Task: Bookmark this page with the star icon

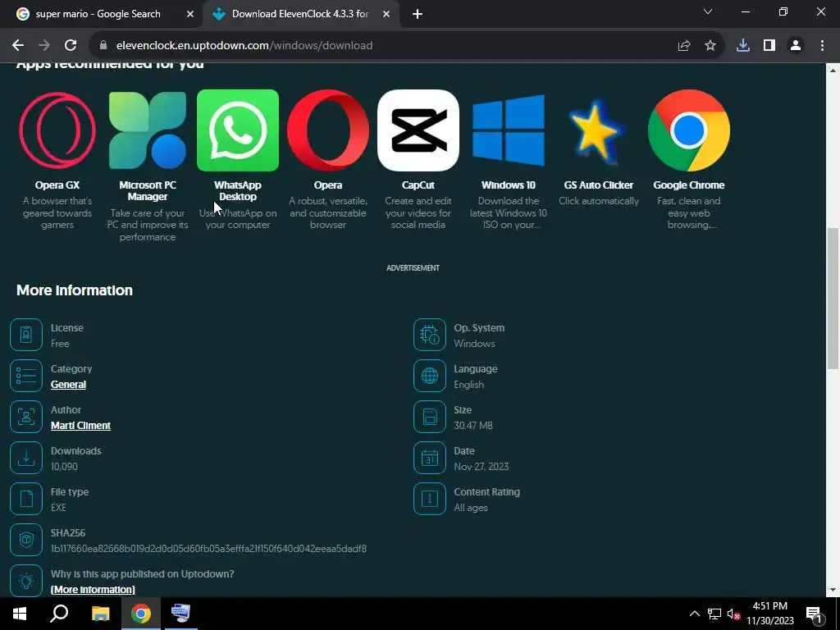Action: 710,46
